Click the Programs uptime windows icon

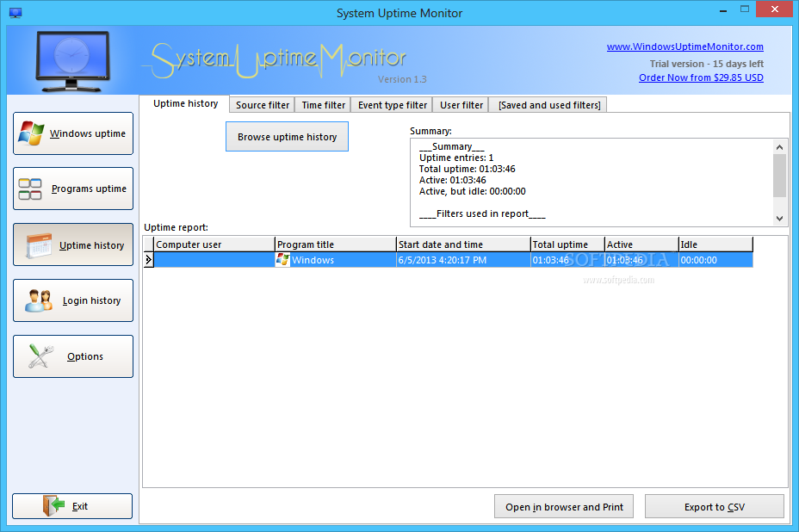click(30, 189)
